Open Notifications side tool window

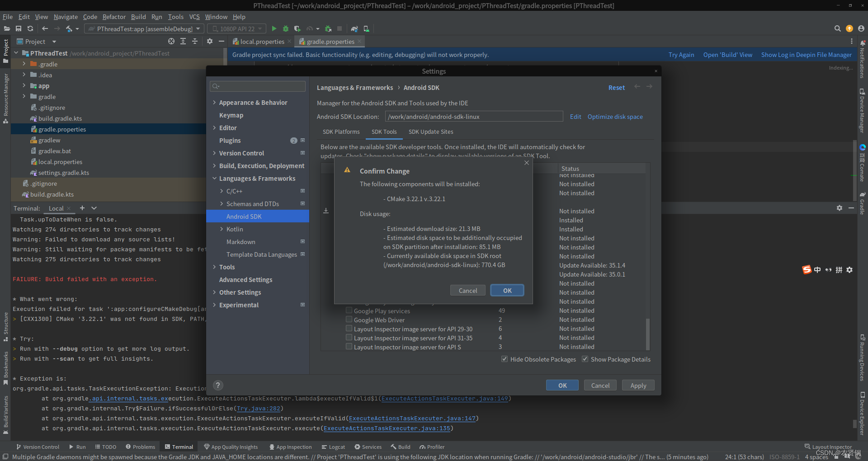tap(863, 59)
